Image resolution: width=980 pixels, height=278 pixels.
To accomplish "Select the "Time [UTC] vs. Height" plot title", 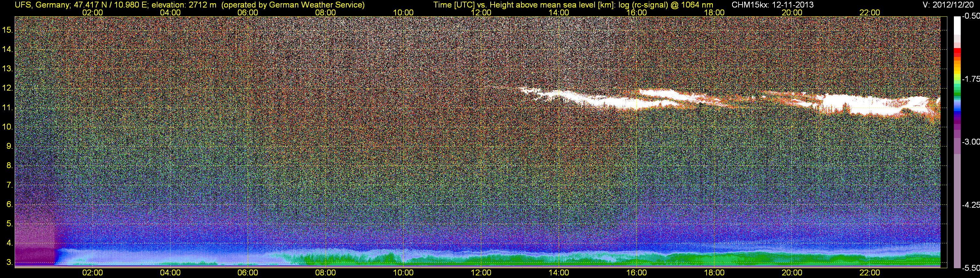I will click(573, 5).
